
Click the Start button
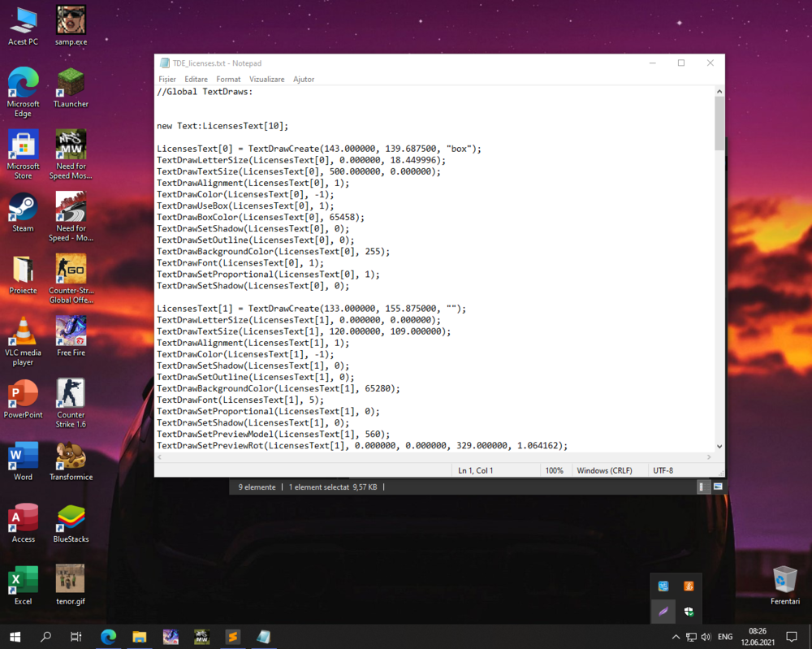15,637
